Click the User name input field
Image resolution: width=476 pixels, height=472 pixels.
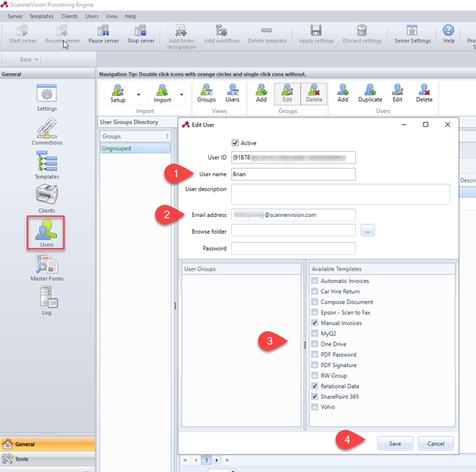click(293, 175)
